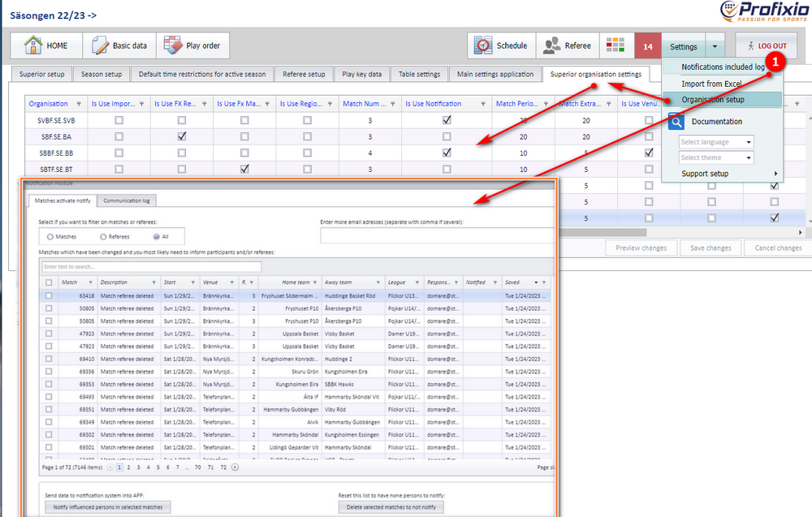Expand the Settings dropdown arrow

point(715,46)
